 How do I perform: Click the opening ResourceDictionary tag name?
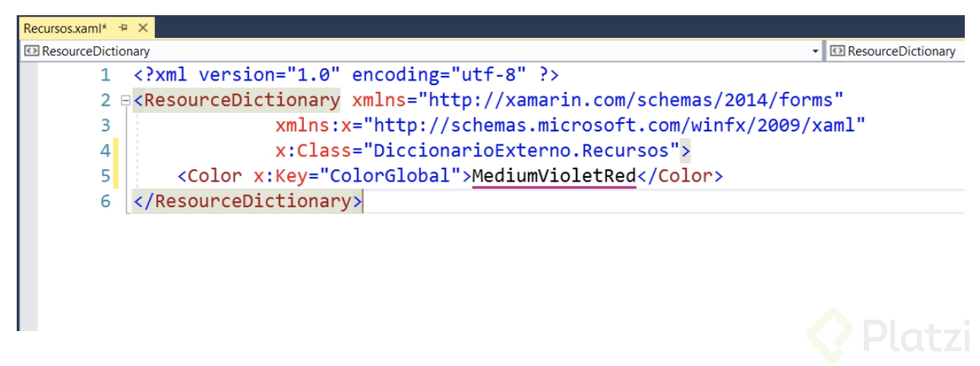242,100
